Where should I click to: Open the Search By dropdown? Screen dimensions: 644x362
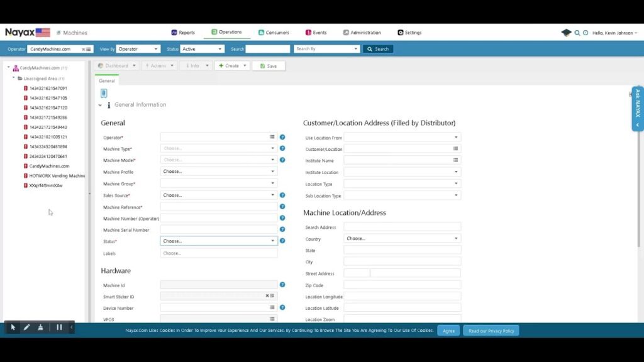[326, 49]
